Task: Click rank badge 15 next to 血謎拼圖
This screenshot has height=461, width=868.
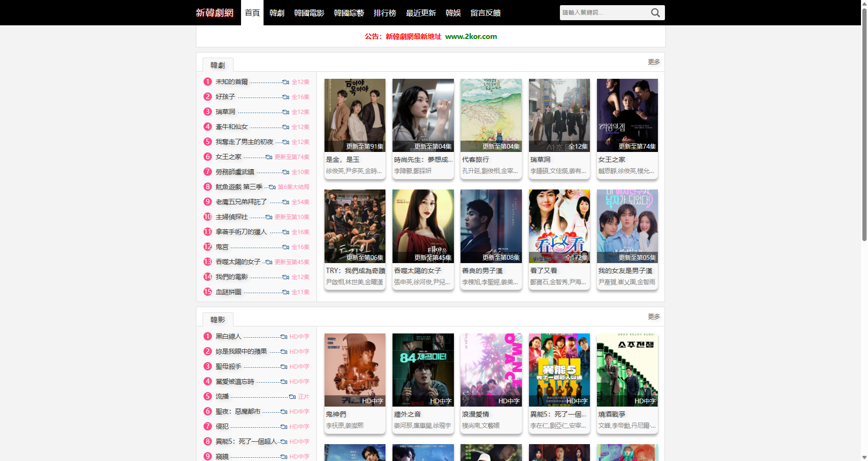Action: [x=208, y=292]
